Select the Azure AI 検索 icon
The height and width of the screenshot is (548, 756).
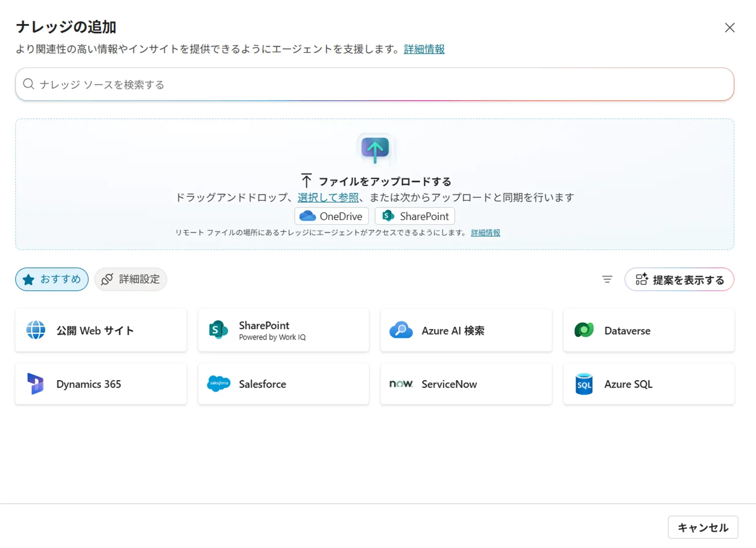pos(401,330)
